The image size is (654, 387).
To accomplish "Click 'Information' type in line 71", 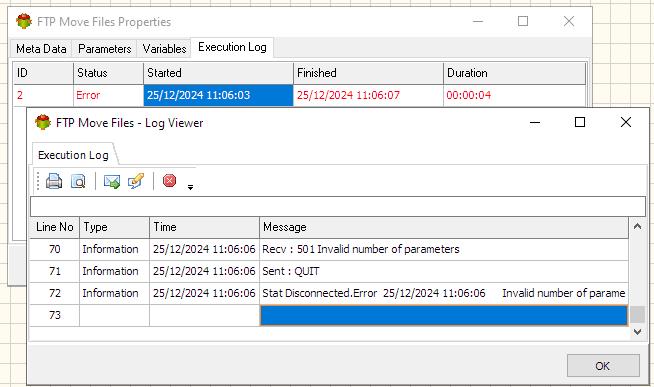I will click(114, 271).
